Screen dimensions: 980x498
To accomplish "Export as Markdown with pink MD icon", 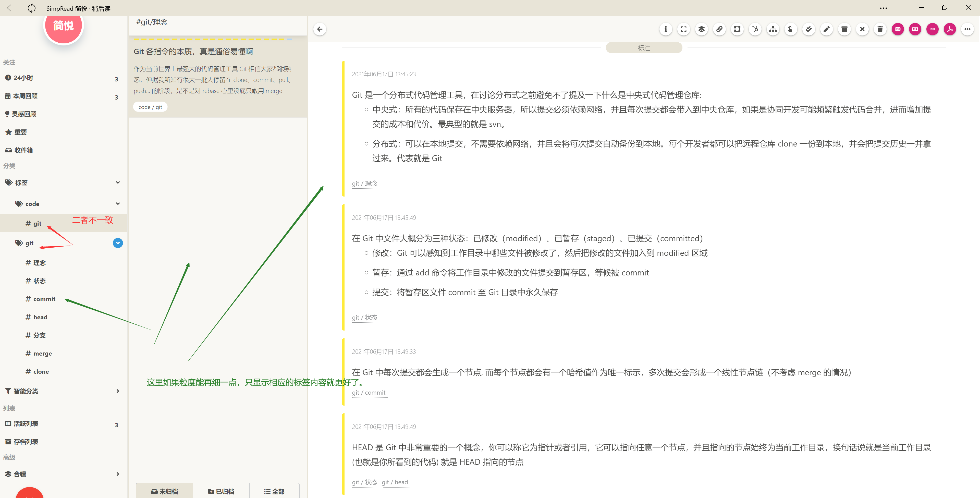I will pos(915,29).
